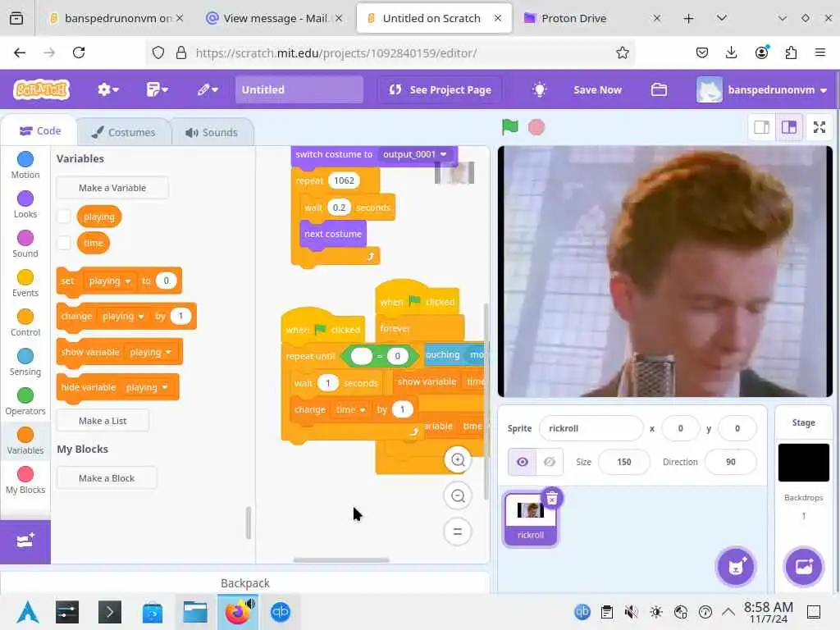Image resolution: width=840 pixels, height=630 pixels.
Task: Open the Choose a Sprite button
Action: (x=736, y=566)
